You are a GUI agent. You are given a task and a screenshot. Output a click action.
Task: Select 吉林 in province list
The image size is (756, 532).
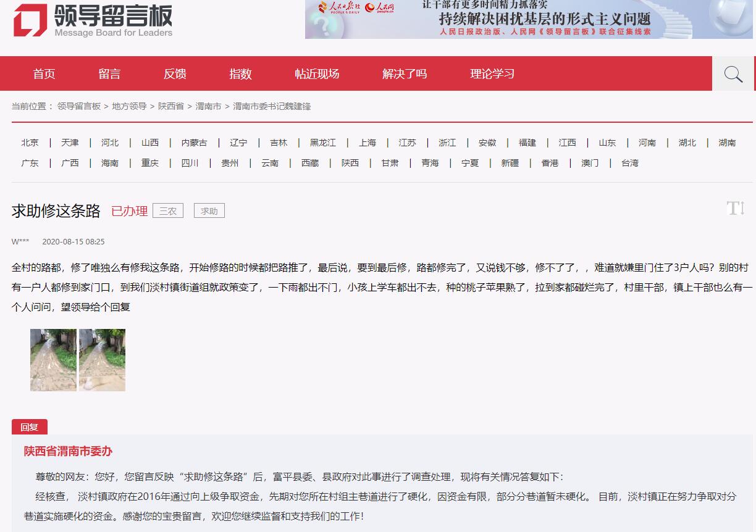click(279, 143)
